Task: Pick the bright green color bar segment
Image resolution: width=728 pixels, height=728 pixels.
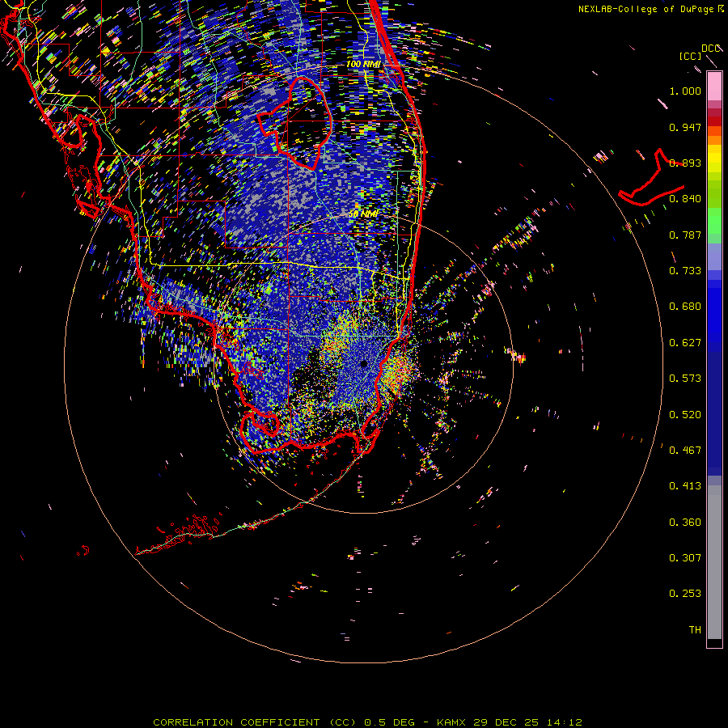Action: pos(714,221)
